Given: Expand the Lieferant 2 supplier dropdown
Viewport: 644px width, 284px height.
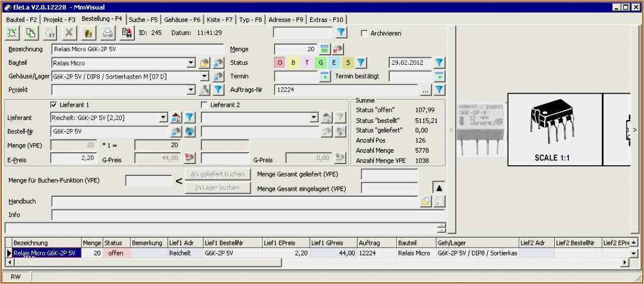Looking at the screenshot, I should click(314, 118).
